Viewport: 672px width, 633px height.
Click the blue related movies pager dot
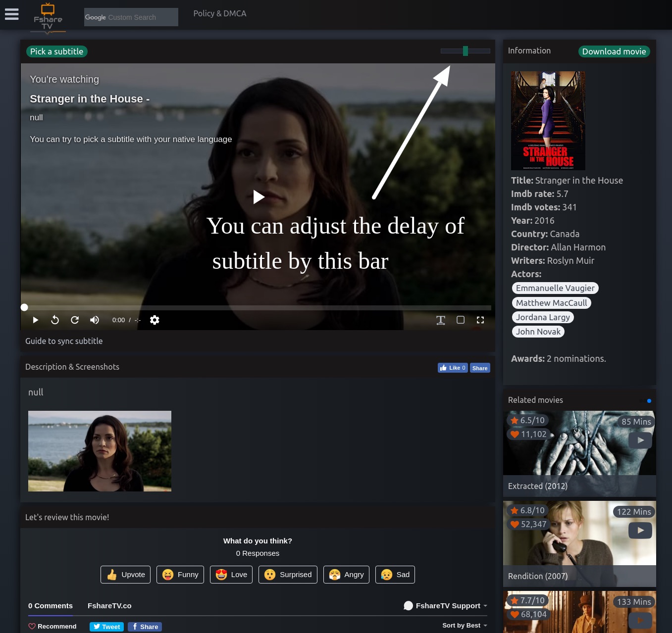click(649, 401)
